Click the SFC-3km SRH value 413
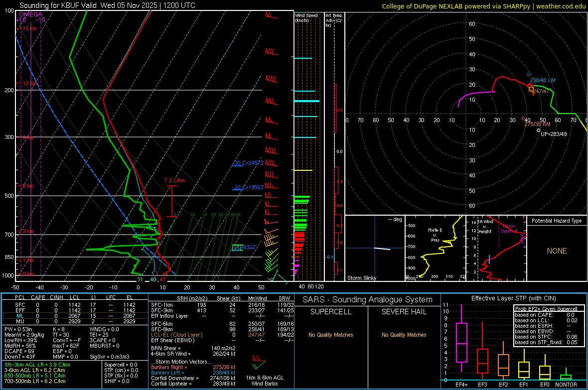Screen dimensions: 588x390 [x=202, y=310]
